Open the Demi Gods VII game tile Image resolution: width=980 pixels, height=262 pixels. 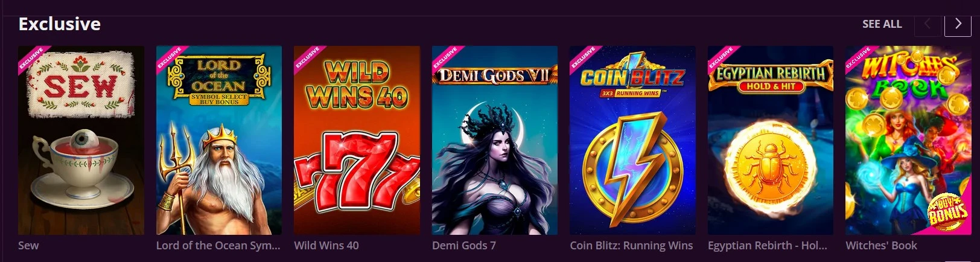click(495, 140)
